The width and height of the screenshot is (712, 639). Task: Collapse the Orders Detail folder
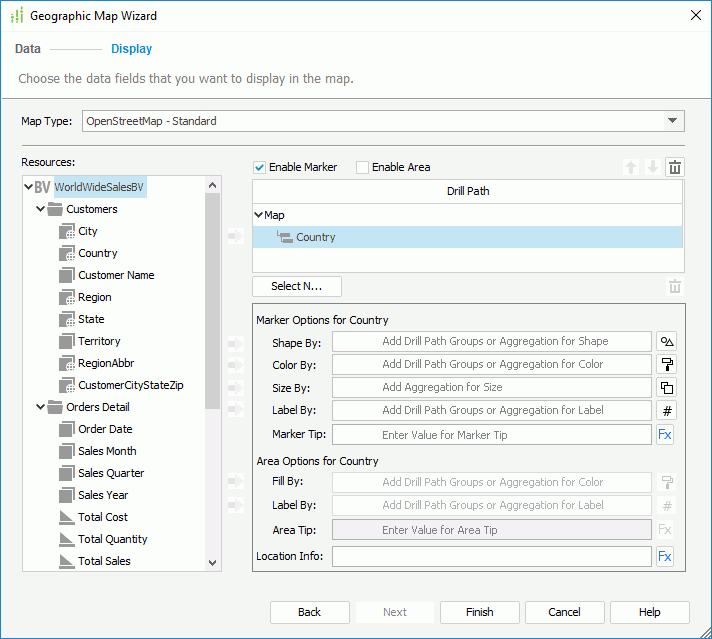pos(40,407)
